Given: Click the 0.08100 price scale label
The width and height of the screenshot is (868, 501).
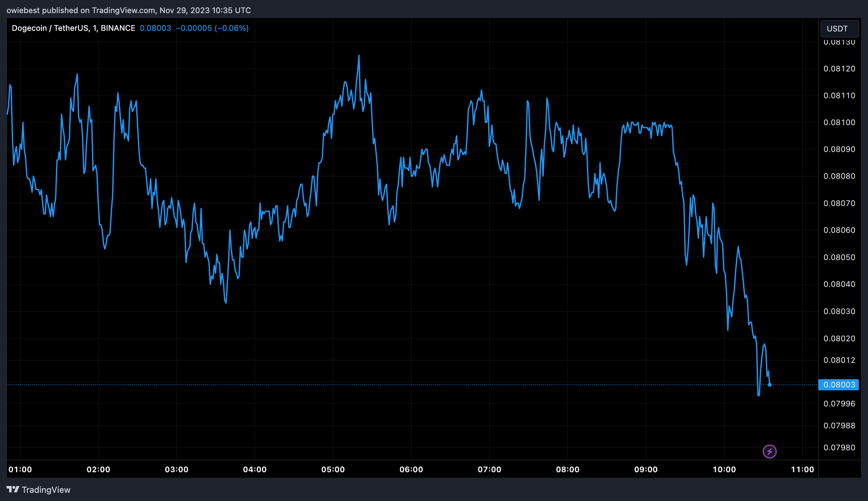Looking at the screenshot, I should click(839, 122).
